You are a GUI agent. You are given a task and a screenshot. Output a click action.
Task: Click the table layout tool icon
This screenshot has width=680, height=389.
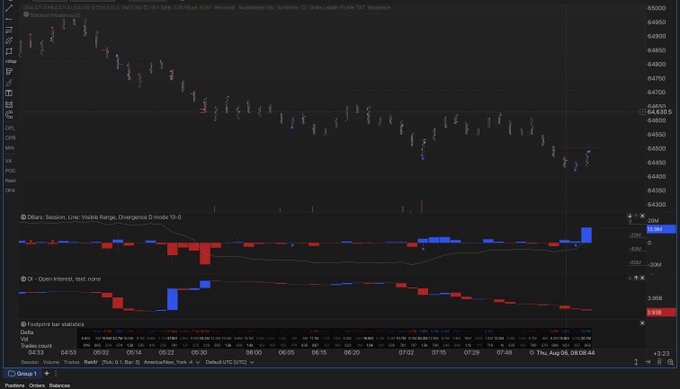[9, 93]
